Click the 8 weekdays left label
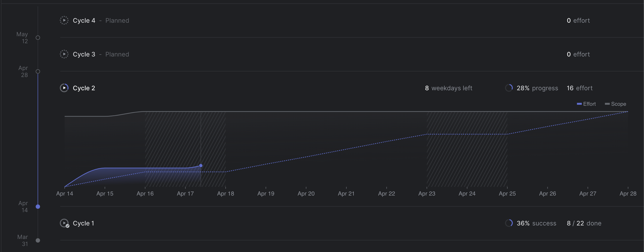 pos(448,88)
